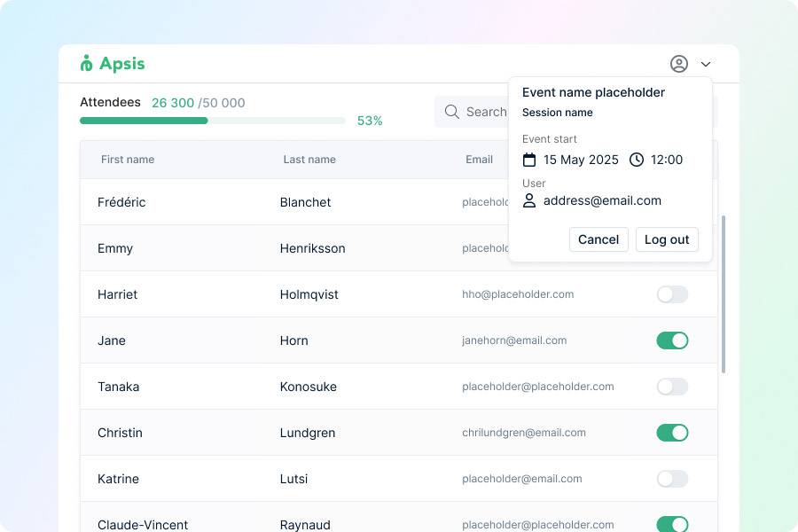
Task: Click the Apsis logo icon
Action: (x=86, y=63)
